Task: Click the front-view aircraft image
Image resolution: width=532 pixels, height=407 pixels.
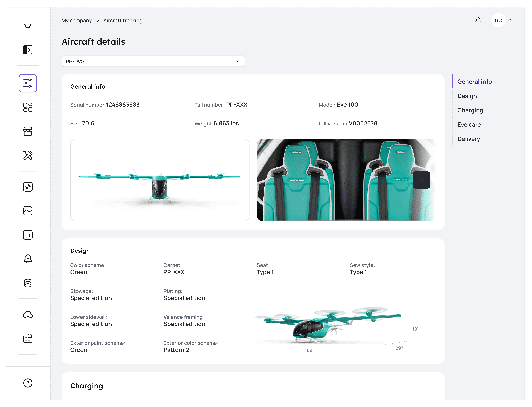Action: click(160, 180)
